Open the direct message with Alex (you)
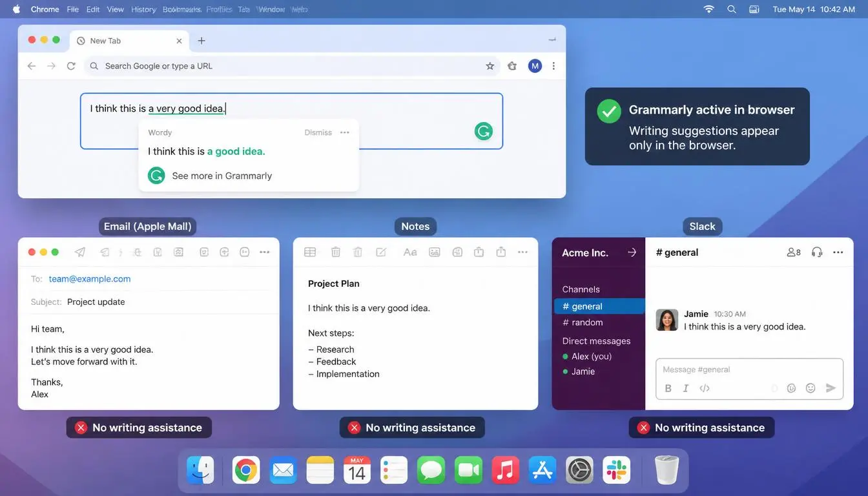This screenshot has width=868, height=496. pos(587,356)
